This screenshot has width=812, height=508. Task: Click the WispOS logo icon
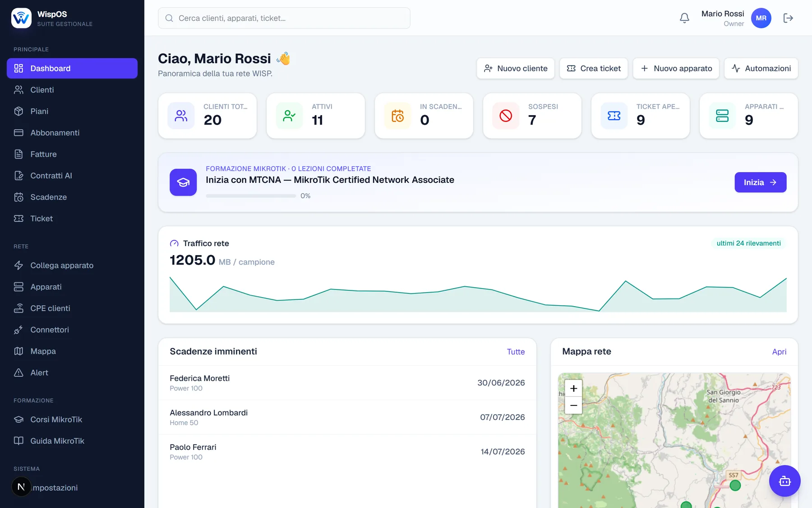[x=21, y=18]
